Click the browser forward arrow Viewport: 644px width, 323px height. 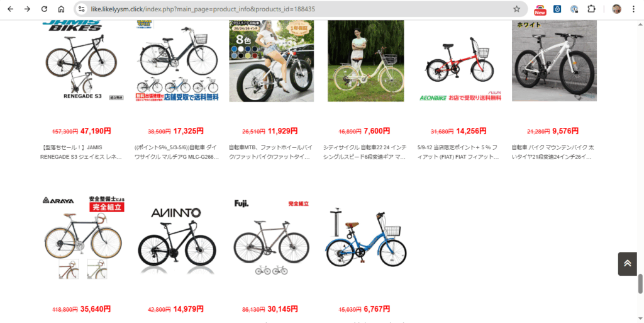(28, 9)
